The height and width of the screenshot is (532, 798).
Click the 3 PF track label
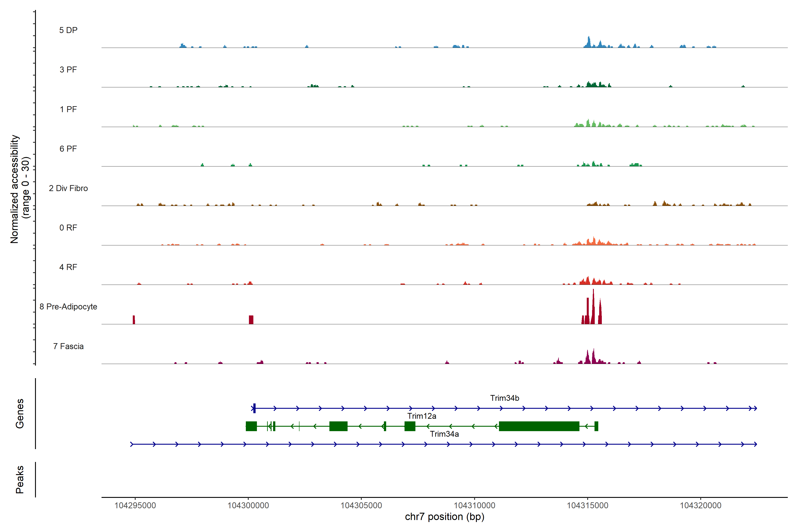pos(68,70)
